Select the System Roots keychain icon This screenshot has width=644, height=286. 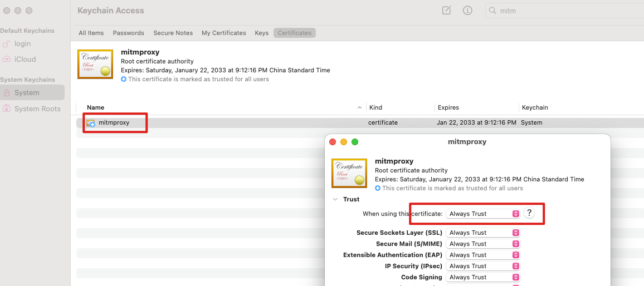coord(7,109)
